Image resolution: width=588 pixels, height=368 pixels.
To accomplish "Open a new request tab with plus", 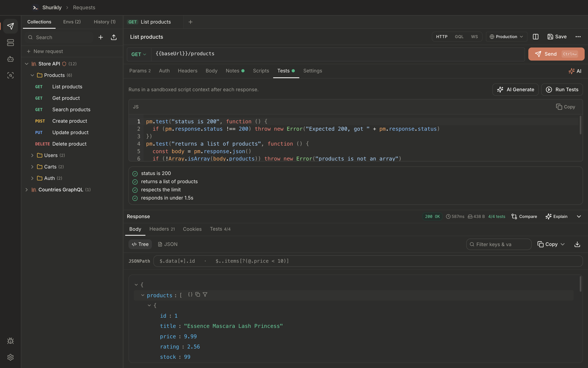I will click(190, 22).
